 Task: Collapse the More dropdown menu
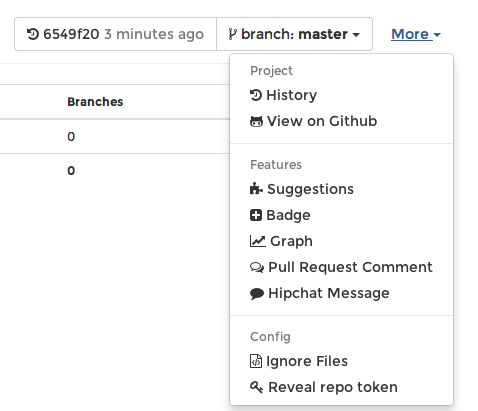point(416,34)
